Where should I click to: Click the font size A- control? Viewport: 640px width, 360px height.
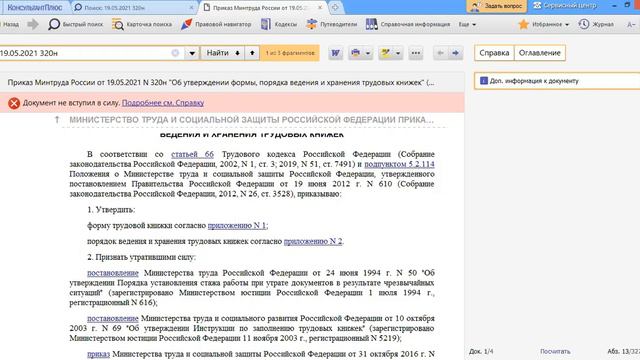pos(631,25)
